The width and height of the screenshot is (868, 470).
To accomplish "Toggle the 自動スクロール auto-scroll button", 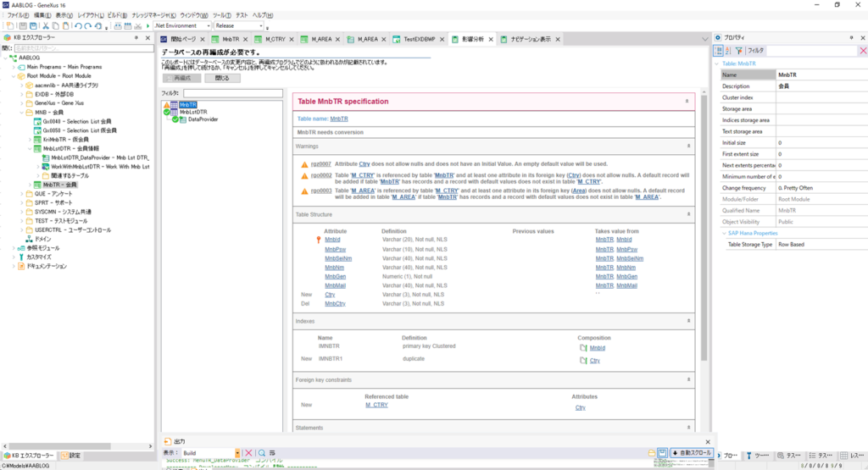I will pyautogui.click(x=692, y=453).
